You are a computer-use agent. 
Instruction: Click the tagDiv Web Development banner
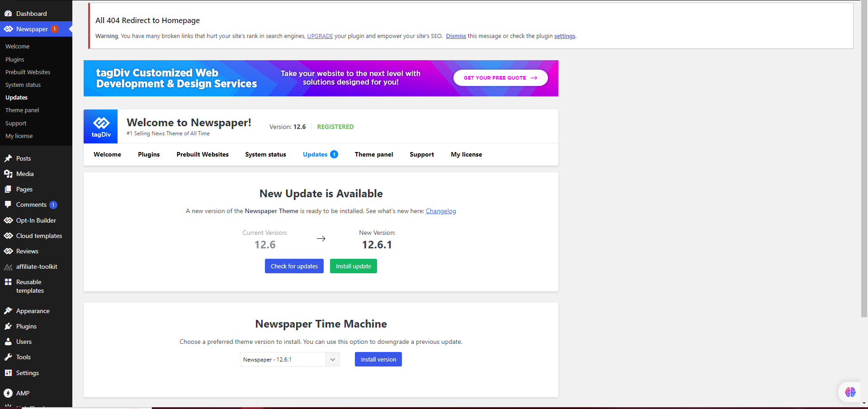click(321, 78)
